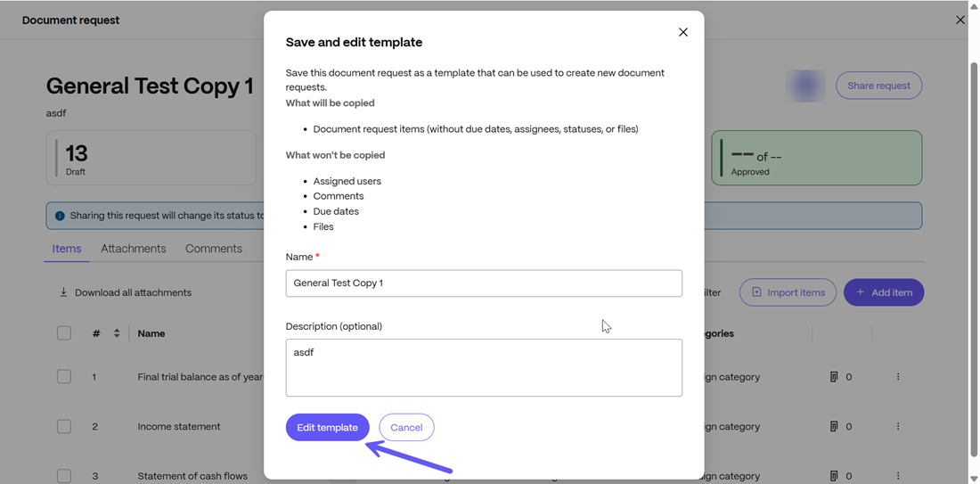Close the Save and edit template dialog
The height and width of the screenshot is (484, 980).
coord(683,32)
